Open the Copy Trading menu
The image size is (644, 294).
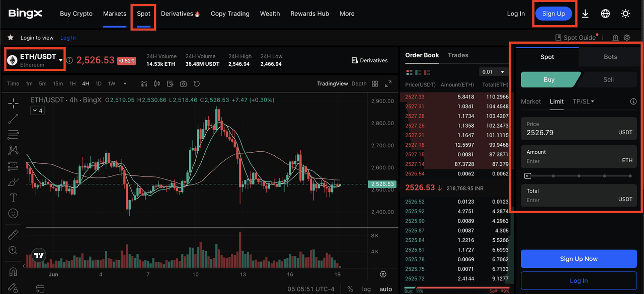[x=230, y=14]
